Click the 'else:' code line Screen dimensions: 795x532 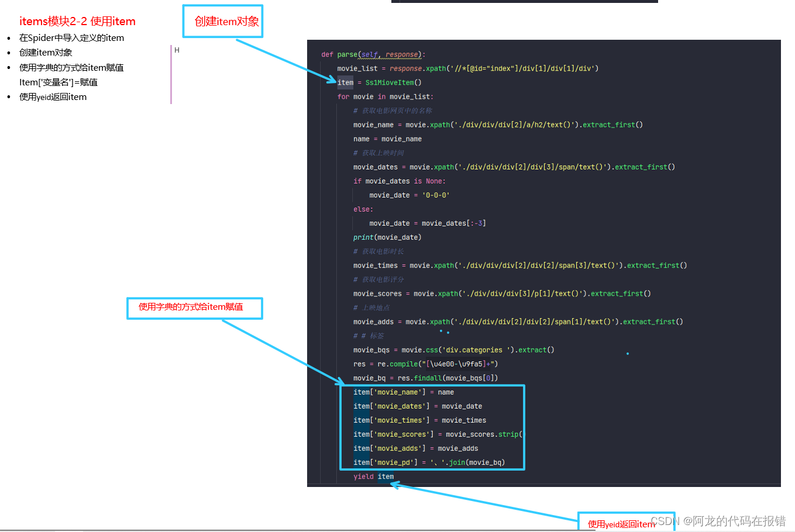(x=363, y=209)
